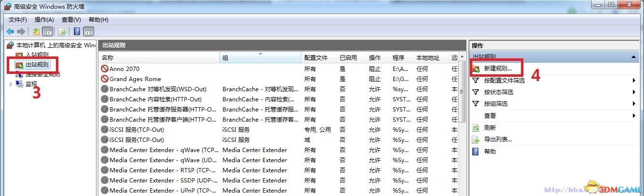Click the Export list toolbar icon
Image resolution: width=644 pixels, height=196 pixels.
click(62, 31)
